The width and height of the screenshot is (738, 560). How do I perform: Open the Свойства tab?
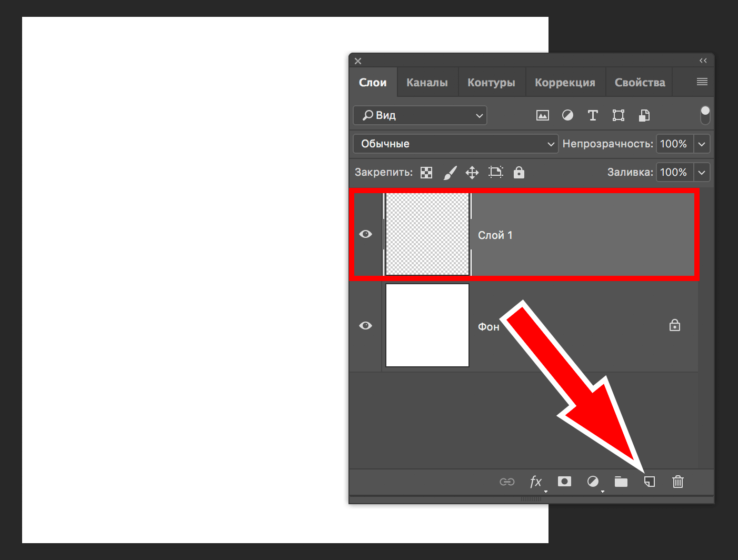(x=640, y=83)
